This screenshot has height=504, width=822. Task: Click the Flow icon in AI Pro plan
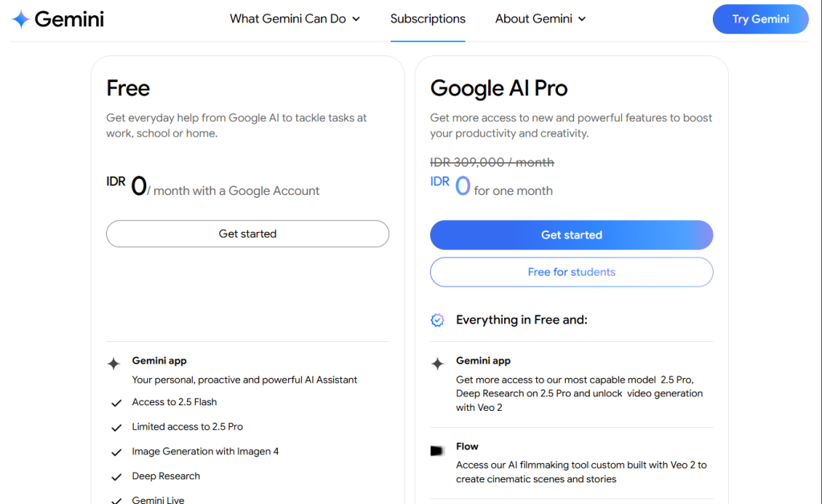(x=437, y=451)
